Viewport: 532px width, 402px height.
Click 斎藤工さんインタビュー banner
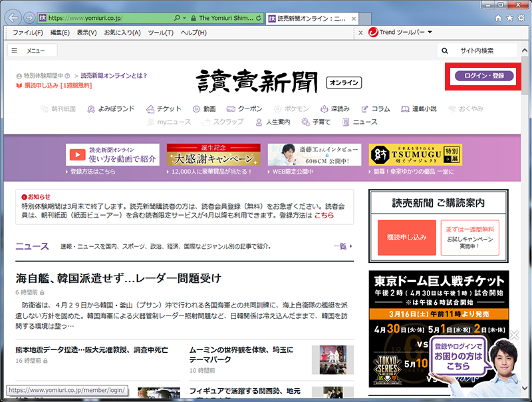pyautogui.click(x=315, y=154)
